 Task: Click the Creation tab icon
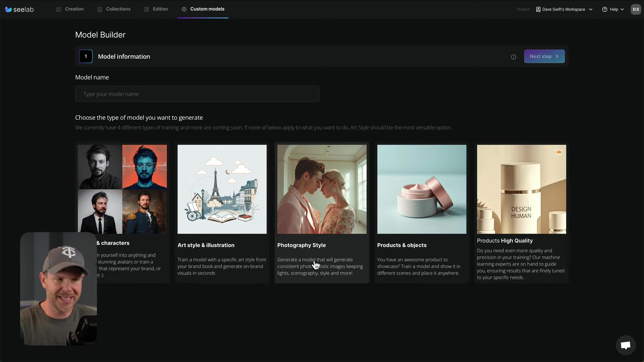[x=59, y=9]
